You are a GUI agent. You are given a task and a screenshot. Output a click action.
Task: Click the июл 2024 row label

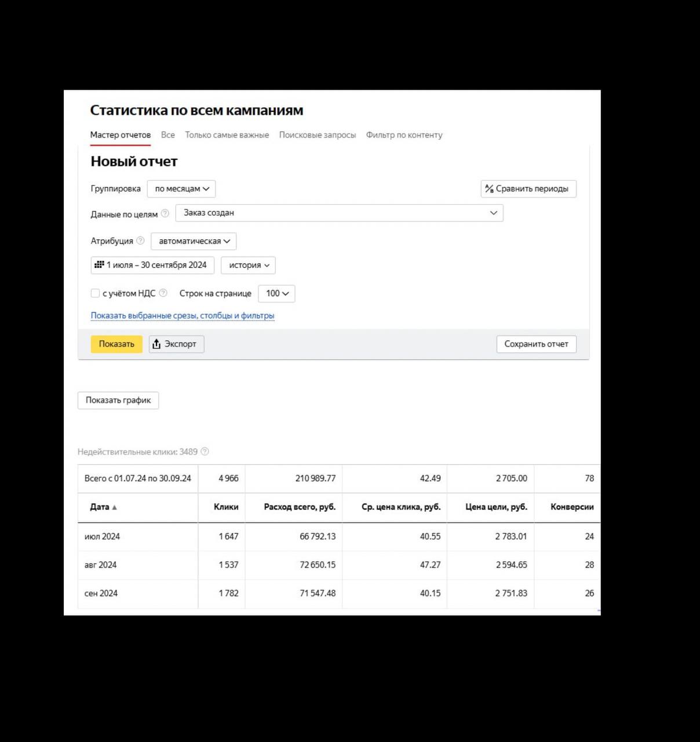[102, 537]
